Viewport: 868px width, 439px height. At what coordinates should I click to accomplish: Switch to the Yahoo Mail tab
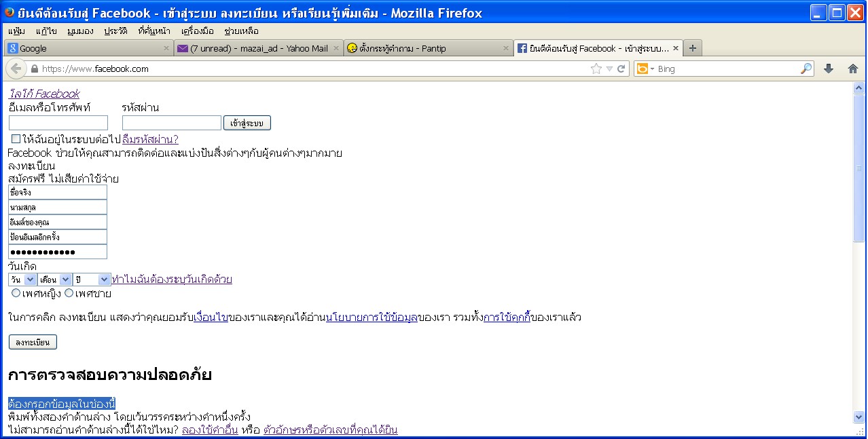[259, 48]
